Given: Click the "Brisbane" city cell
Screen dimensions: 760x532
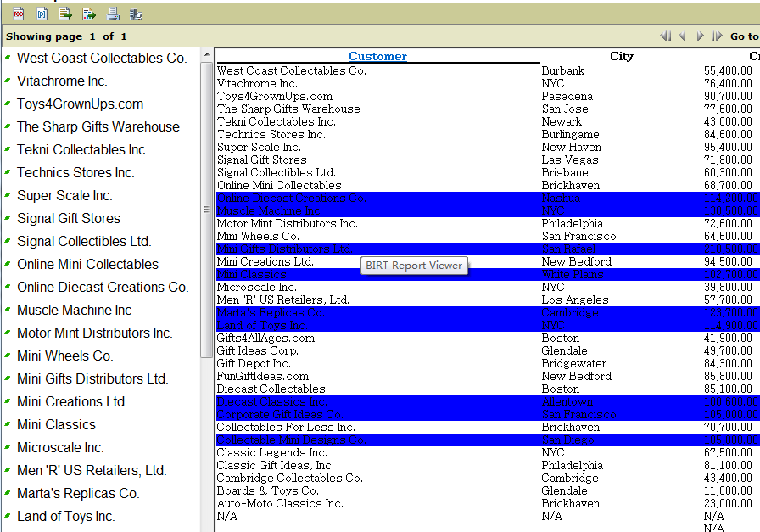Looking at the screenshot, I should point(565,172).
